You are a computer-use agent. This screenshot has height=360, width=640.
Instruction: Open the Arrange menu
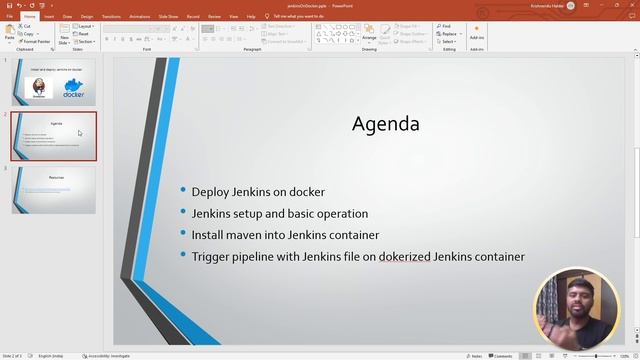point(369,33)
